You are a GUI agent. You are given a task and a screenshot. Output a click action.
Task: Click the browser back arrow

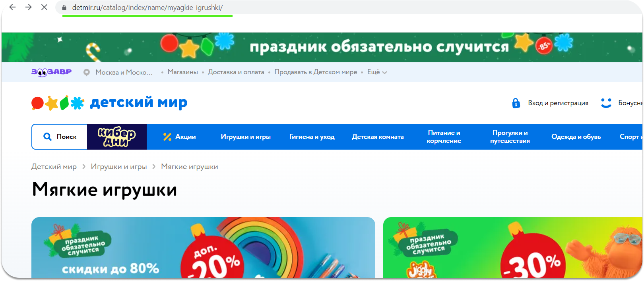pos(13,7)
